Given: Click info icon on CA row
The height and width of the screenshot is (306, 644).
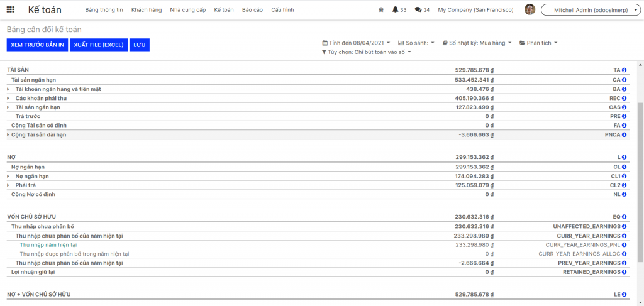Looking at the screenshot, I should 625,80.
